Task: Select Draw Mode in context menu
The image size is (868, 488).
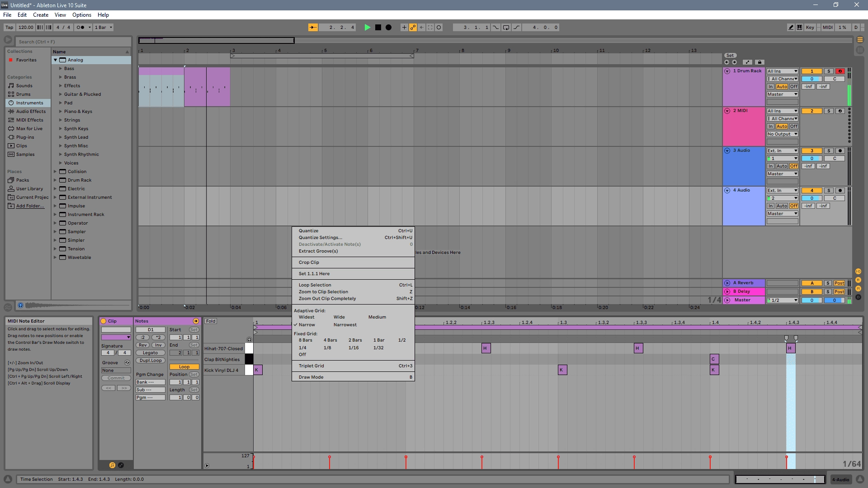Action: point(353,377)
